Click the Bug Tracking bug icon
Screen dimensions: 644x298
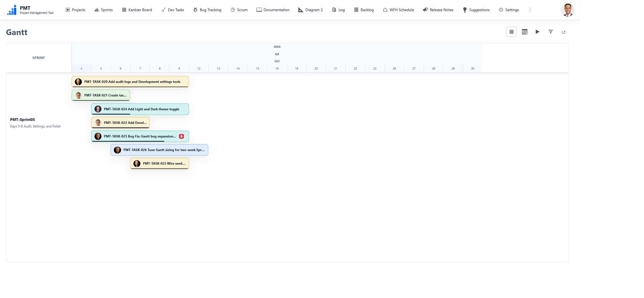(195, 10)
